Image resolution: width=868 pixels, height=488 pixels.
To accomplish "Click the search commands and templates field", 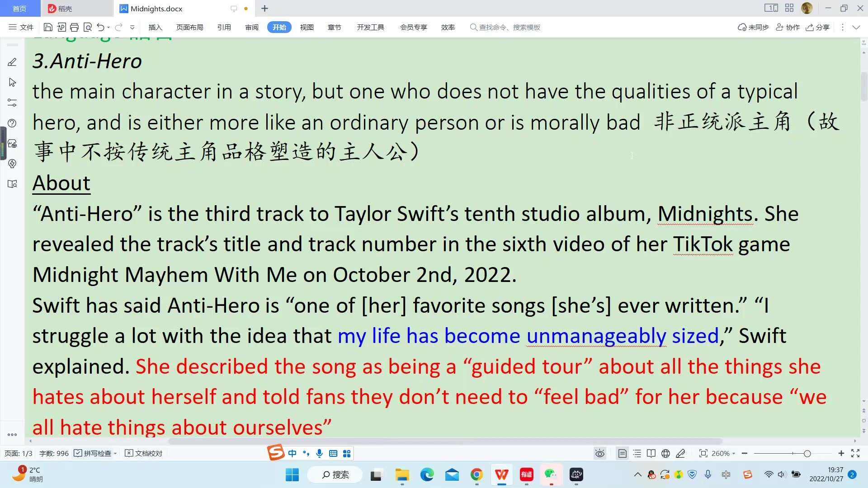I will tap(505, 27).
